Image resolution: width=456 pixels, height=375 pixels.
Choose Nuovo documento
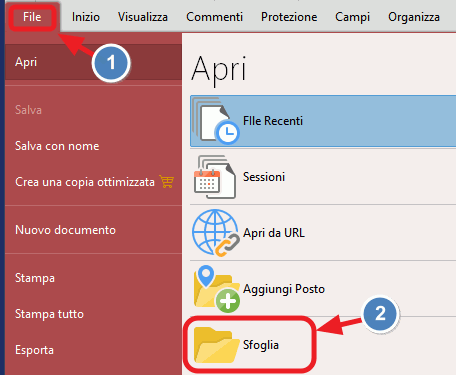(x=65, y=230)
